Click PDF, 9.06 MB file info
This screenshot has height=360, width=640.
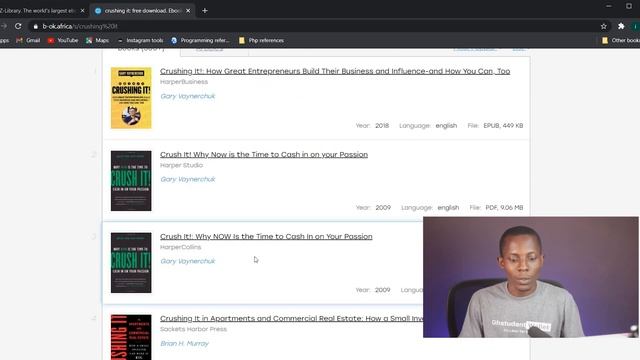(x=504, y=208)
